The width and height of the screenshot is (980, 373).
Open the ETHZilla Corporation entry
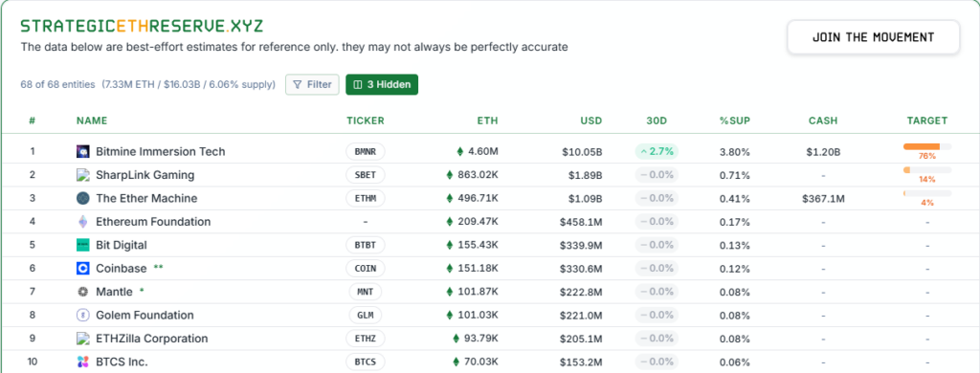152,339
